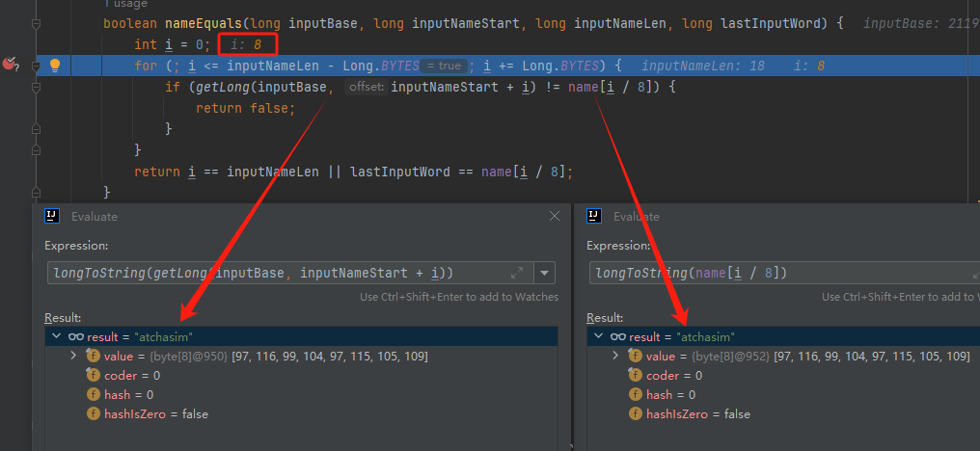Screen dimensions: 980x451
Task: Click the expand-field icon in left Expression box
Action: point(517,273)
